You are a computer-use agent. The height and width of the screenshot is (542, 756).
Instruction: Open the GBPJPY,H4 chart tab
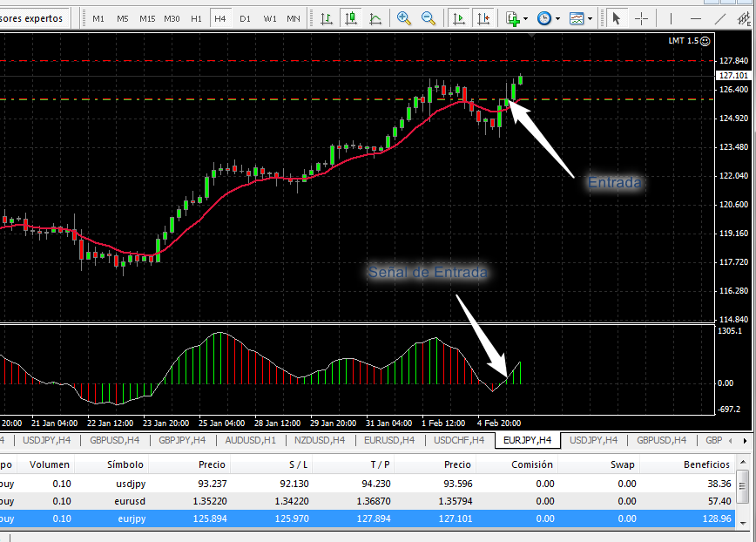click(182, 440)
